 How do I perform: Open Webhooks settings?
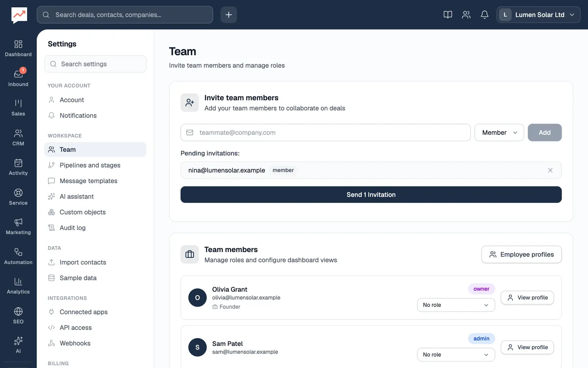coord(95,343)
